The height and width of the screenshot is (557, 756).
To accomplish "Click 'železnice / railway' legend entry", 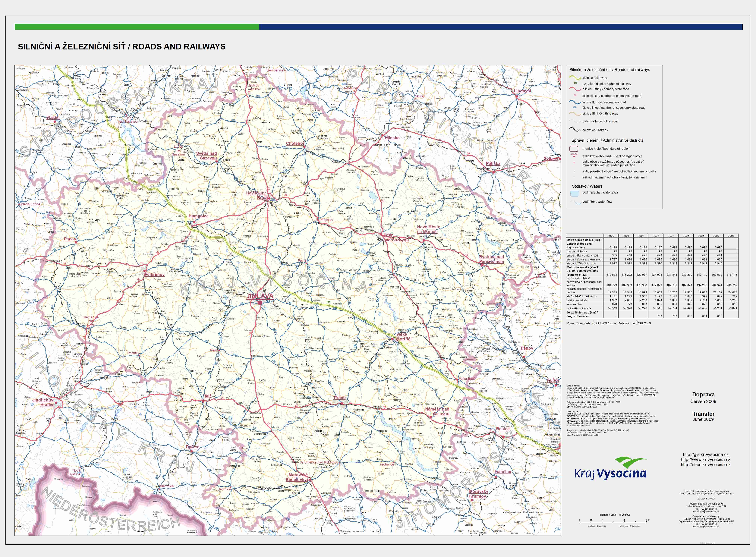I will [x=595, y=130].
